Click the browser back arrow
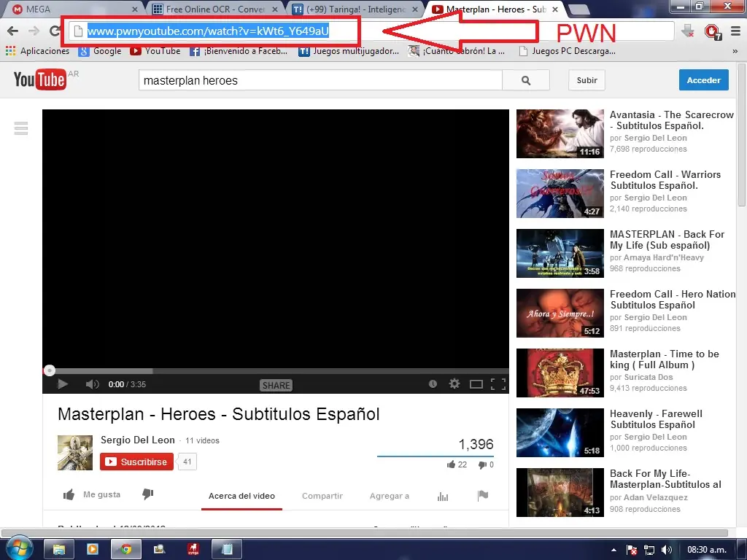747x560 pixels. point(13,31)
